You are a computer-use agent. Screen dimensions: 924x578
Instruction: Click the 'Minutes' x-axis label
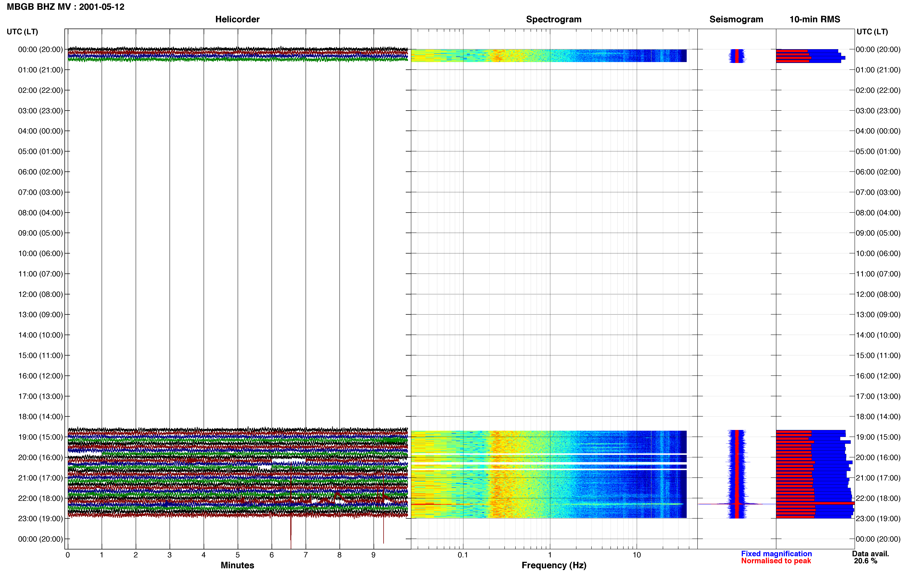click(x=237, y=565)
